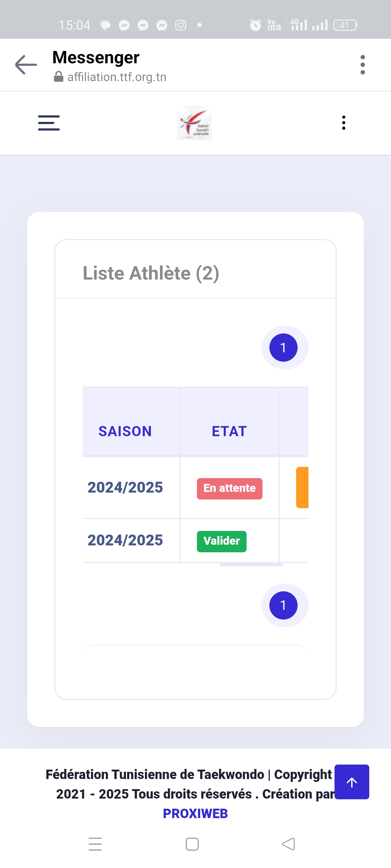Open the hamburger navigation menu

point(49,123)
